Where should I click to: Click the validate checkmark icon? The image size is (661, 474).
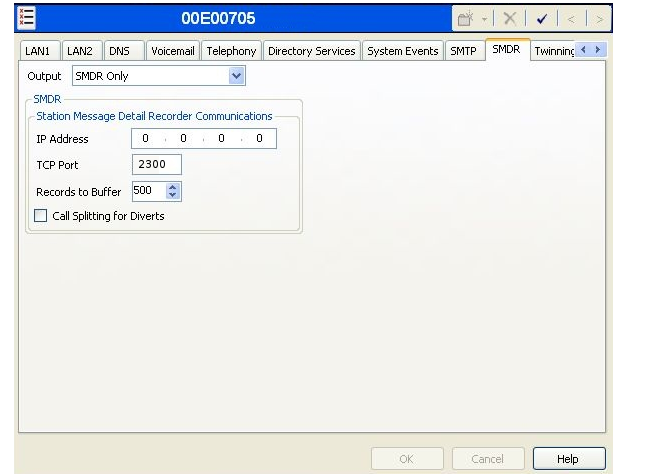(x=542, y=19)
